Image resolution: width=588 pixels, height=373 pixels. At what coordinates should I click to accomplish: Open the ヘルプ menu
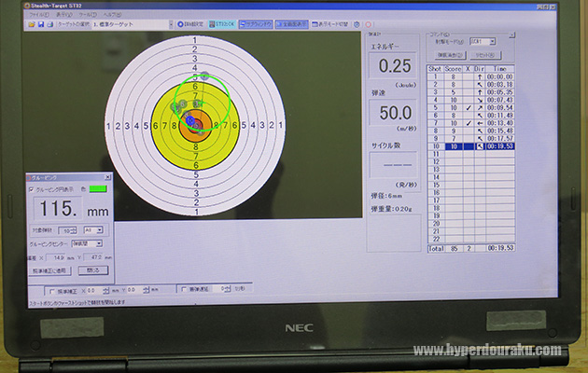[x=109, y=15]
